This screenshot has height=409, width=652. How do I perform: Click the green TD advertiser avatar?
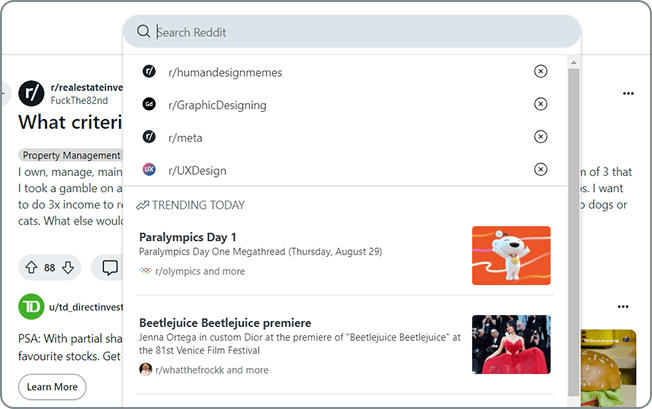click(x=31, y=307)
